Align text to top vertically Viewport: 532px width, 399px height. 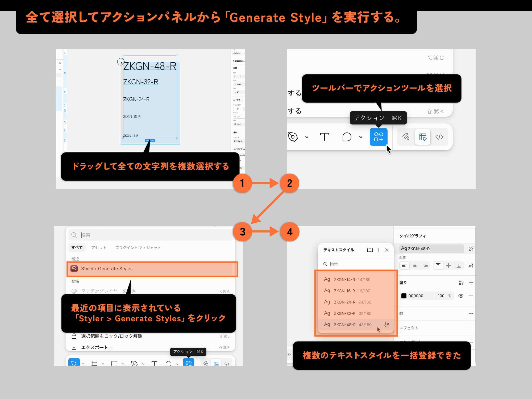(x=438, y=265)
